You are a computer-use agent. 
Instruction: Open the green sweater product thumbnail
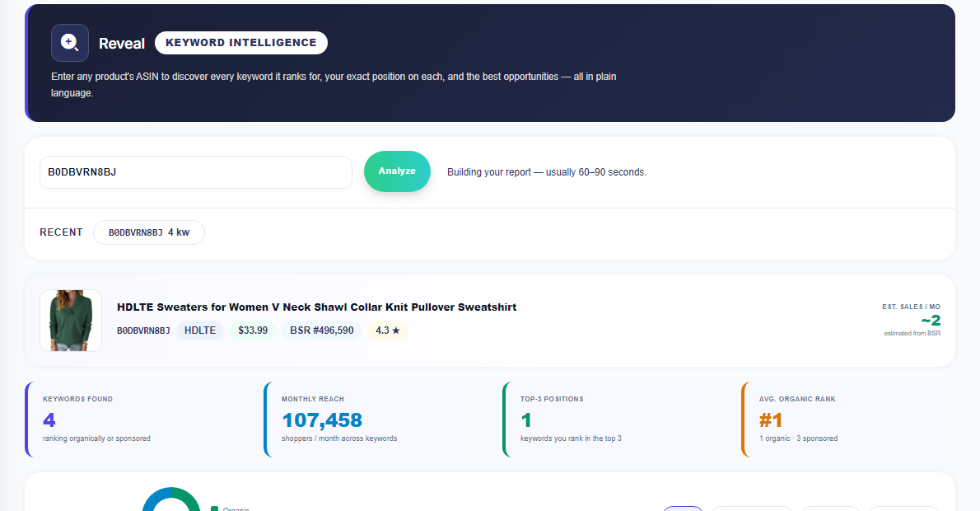click(71, 321)
